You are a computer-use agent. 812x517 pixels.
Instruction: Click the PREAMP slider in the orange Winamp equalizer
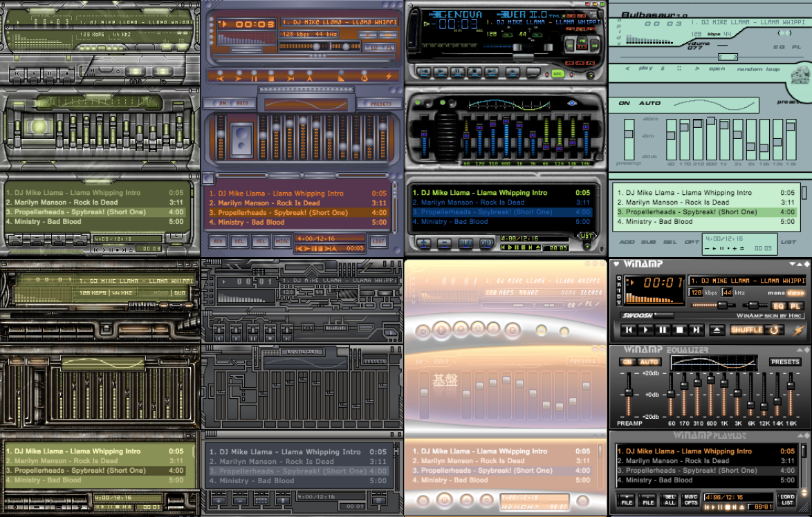629,394
